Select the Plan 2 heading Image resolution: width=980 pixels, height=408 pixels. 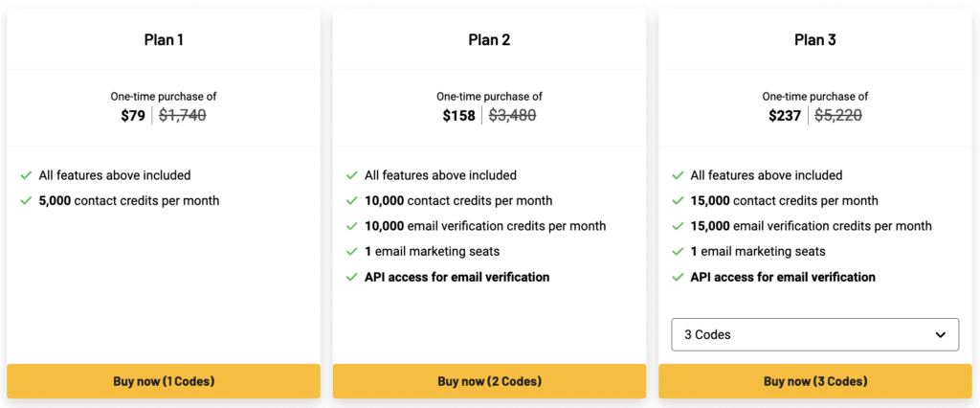point(489,40)
